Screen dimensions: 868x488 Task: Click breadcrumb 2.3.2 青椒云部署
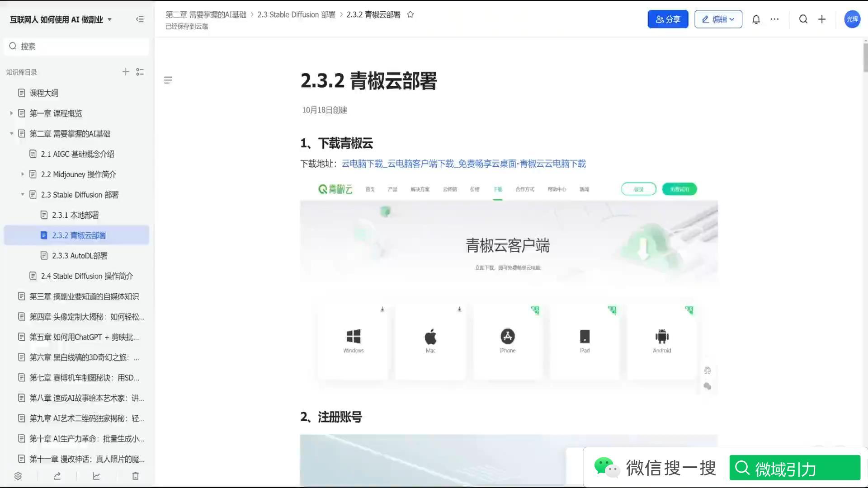373,14
